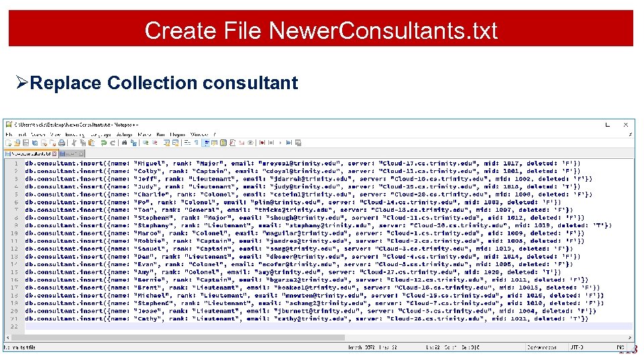644x362 pixels.
Task: Click the Close All toolbar icon
Action: tap(52, 143)
